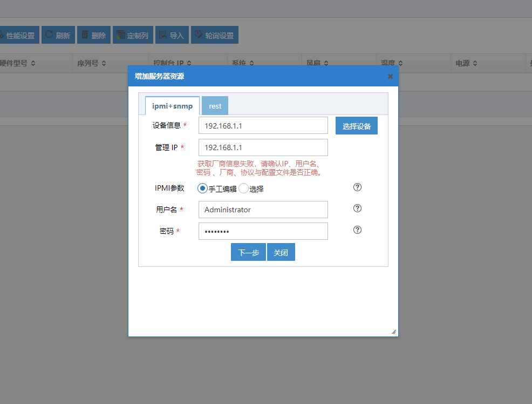The width and height of the screenshot is (532, 404).
Task: Click the red 获取厂商信息失败 error message
Action: pyautogui.click(x=259, y=168)
